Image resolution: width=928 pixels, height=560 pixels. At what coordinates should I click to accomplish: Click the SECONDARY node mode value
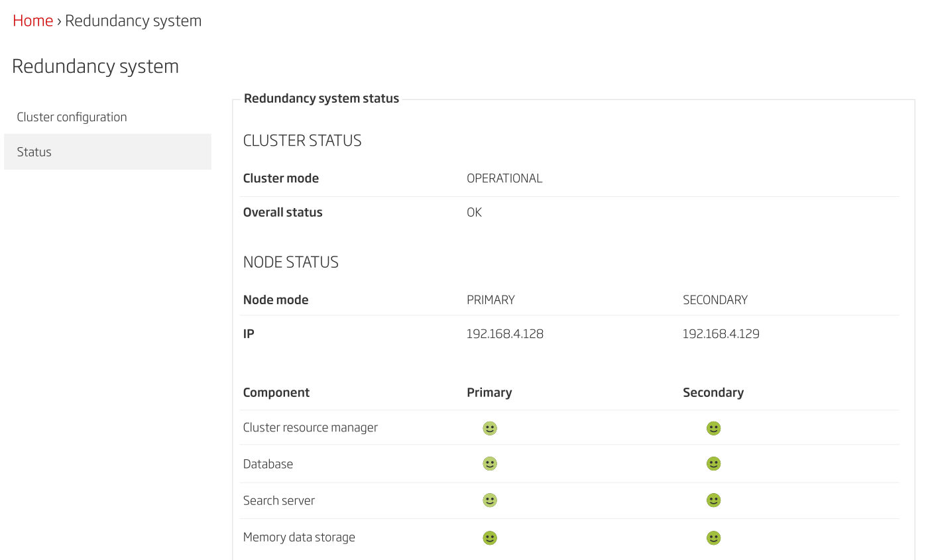click(715, 300)
